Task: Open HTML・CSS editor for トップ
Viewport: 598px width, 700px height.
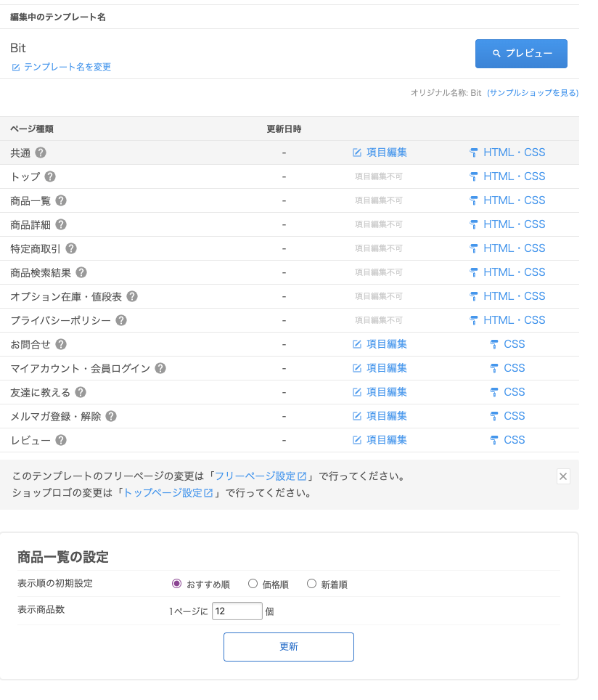Action: coord(507,176)
